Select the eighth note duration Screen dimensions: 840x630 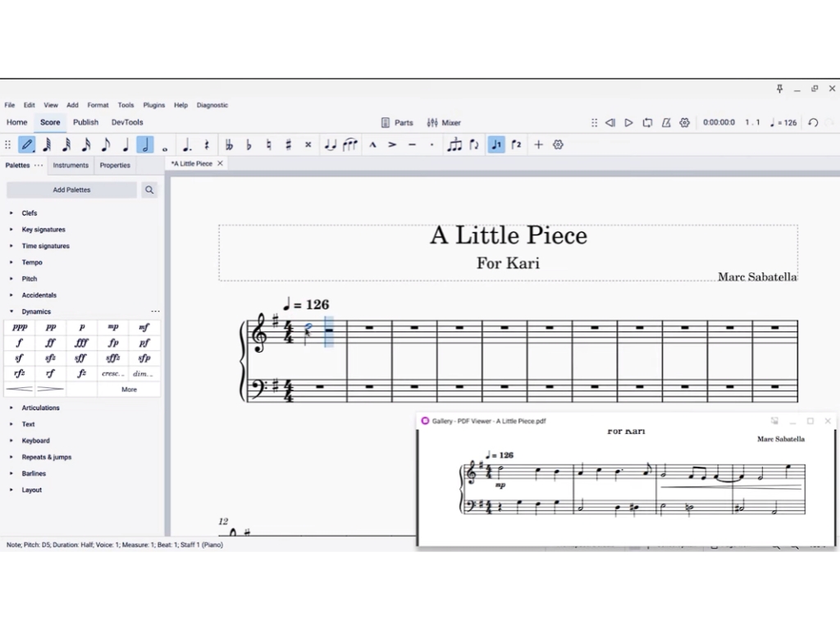106,144
